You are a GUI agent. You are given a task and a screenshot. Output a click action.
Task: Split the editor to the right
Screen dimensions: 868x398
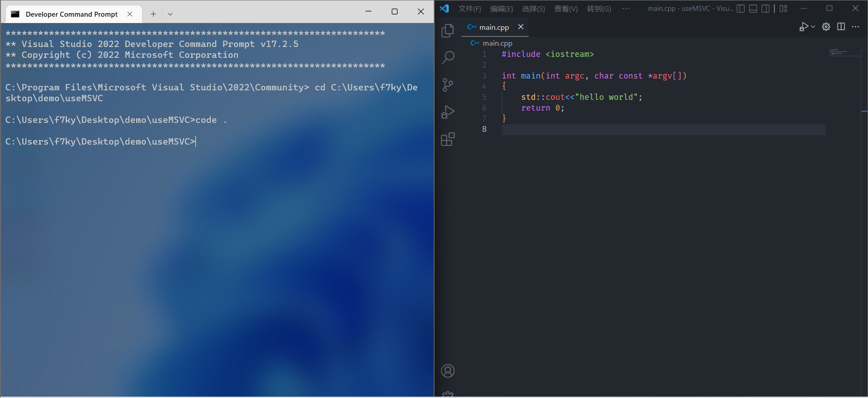tap(841, 27)
